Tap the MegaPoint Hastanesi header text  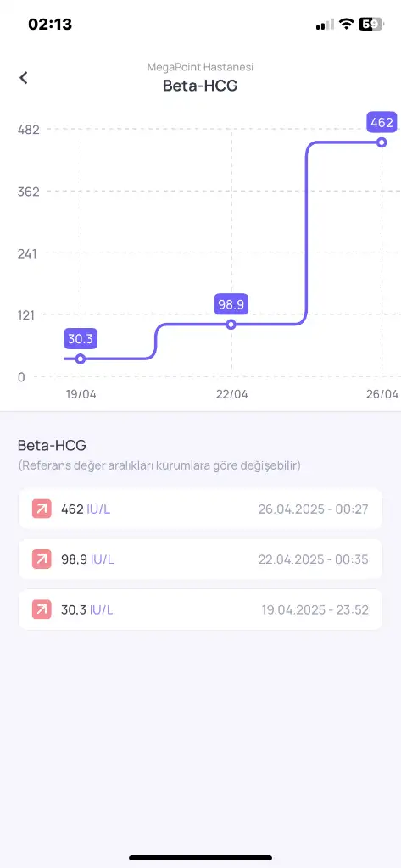tap(200, 67)
